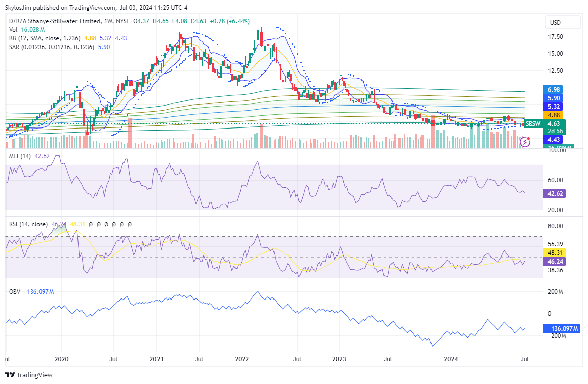Image resolution: width=588 pixels, height=384 pixels.
Task: Click the 20.00 MFI axis label
Action: [x=556, y=210]
